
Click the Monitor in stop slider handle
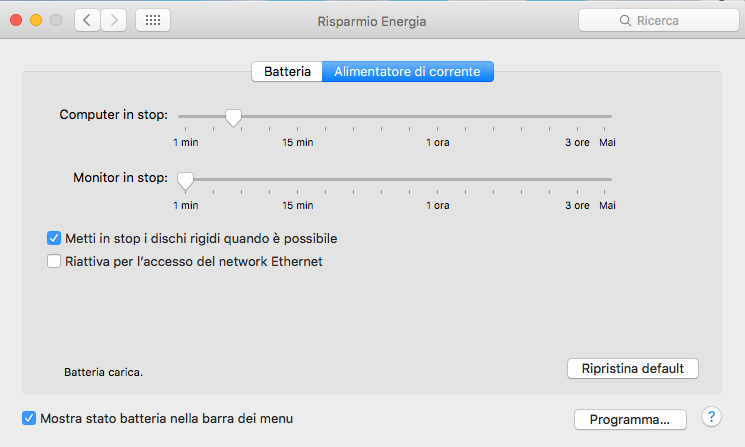185,181
